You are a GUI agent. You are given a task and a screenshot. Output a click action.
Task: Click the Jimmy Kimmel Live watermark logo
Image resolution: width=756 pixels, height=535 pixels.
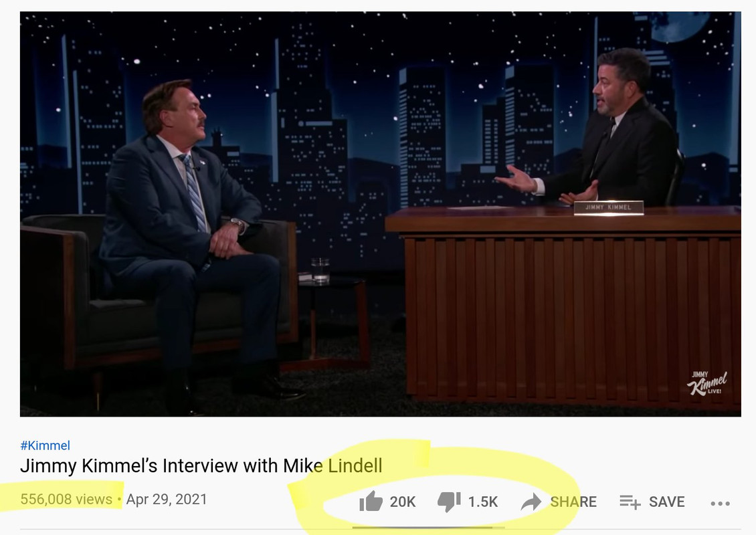pos(706,383)
